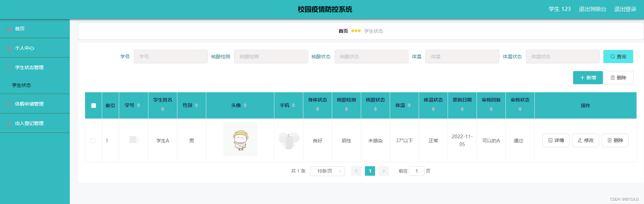Focus the 核酸状态 search field

371,57
